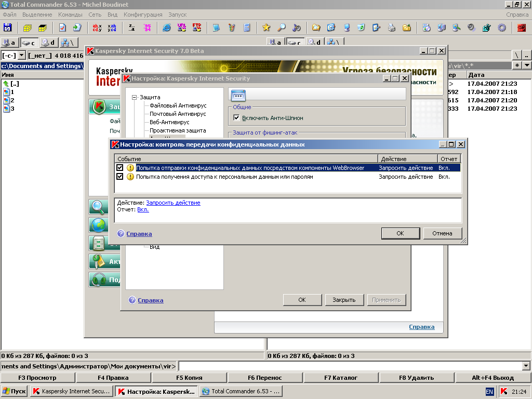
Task: Select Файловый Антивирус in settings tree
Action: (x=178, y=105)
